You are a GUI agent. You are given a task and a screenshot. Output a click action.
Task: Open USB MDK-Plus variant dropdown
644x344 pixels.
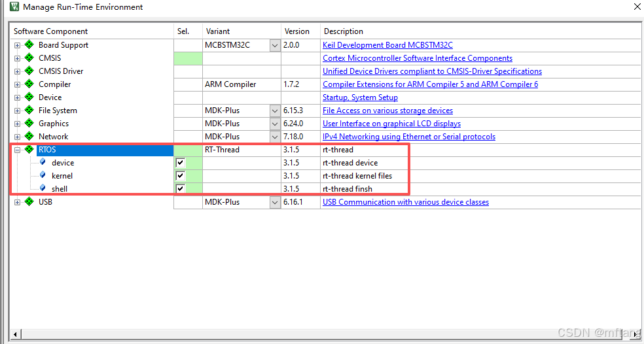275,202
